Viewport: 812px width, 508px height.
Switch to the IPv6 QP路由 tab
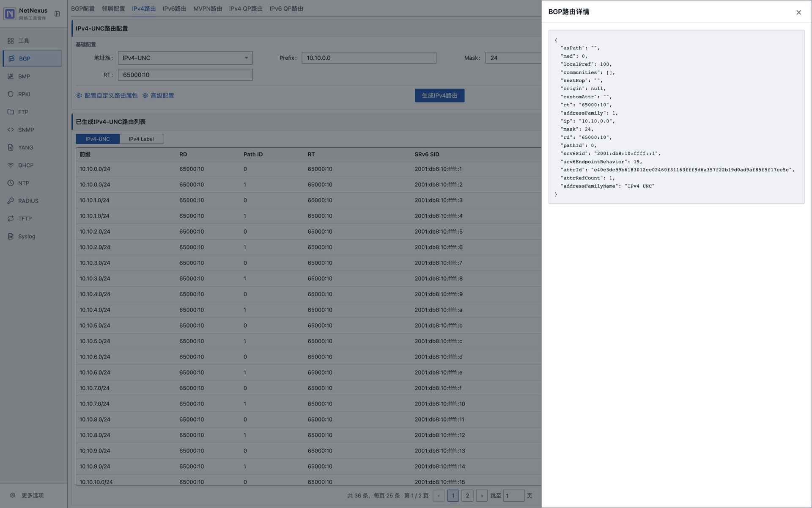point(286,8)
